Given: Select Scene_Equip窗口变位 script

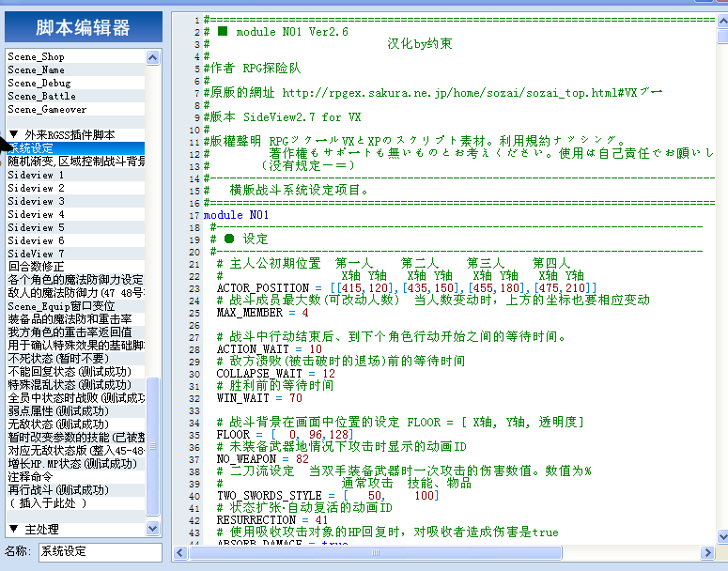Looking at the screenshot, I should click(x=76, y=306).
